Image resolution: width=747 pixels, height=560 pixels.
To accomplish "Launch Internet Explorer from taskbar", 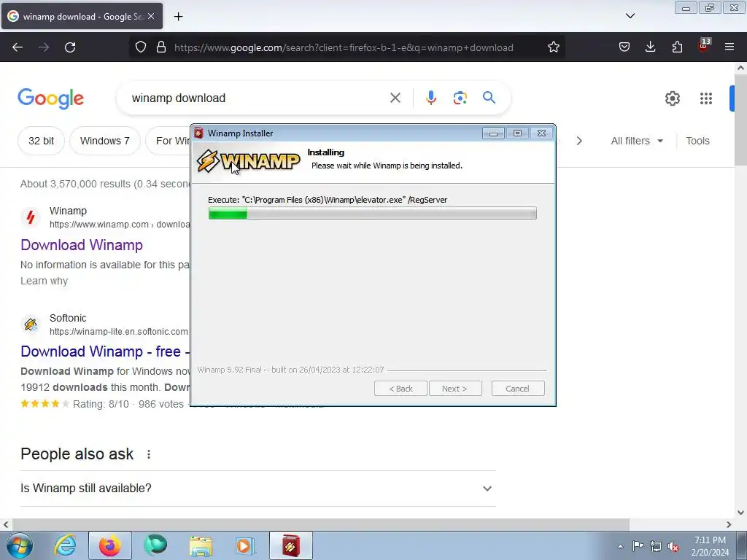I will 65,545.
